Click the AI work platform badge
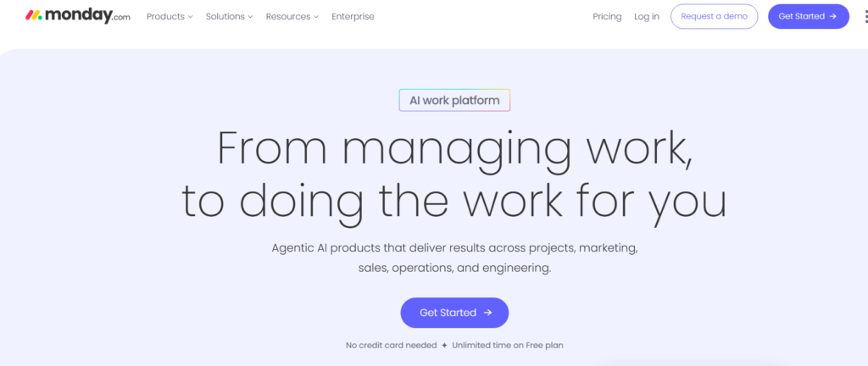 point(454,100)
